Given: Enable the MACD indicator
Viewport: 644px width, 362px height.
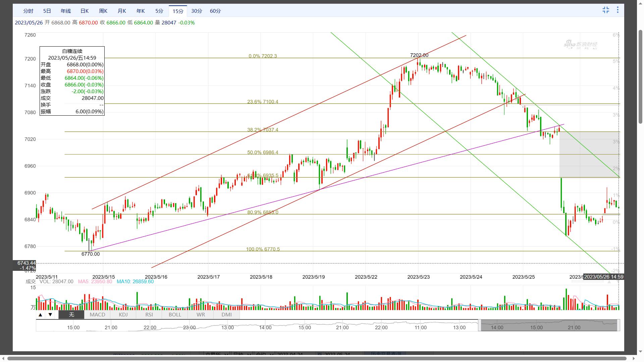Looking at the screenshot, I should pyautogui.click(x=97, y=315).
